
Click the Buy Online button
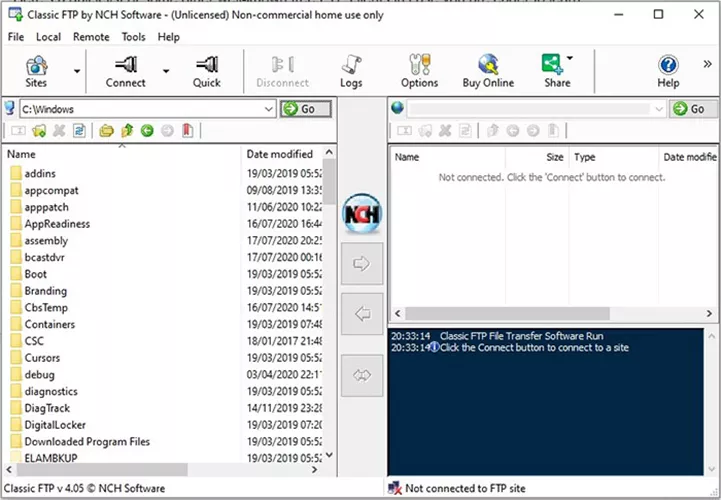pos(488,71)
